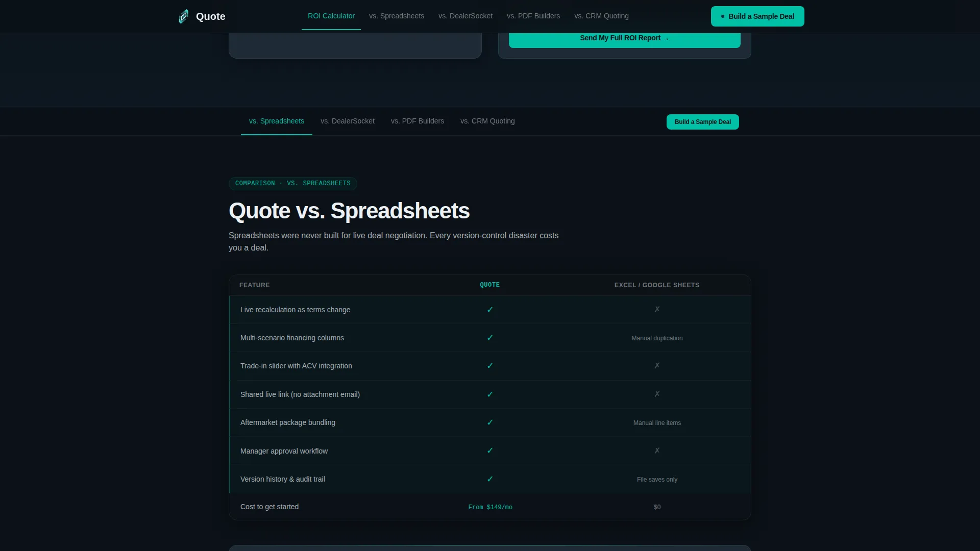Click checkmark for Manager approval workflow

pyautogui.click(x=490, y=450)
